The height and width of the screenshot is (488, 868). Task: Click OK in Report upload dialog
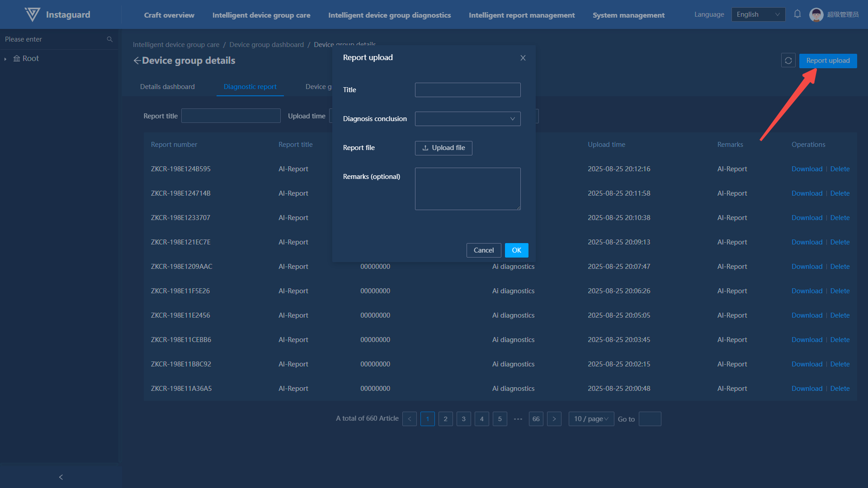click(516, 250)
